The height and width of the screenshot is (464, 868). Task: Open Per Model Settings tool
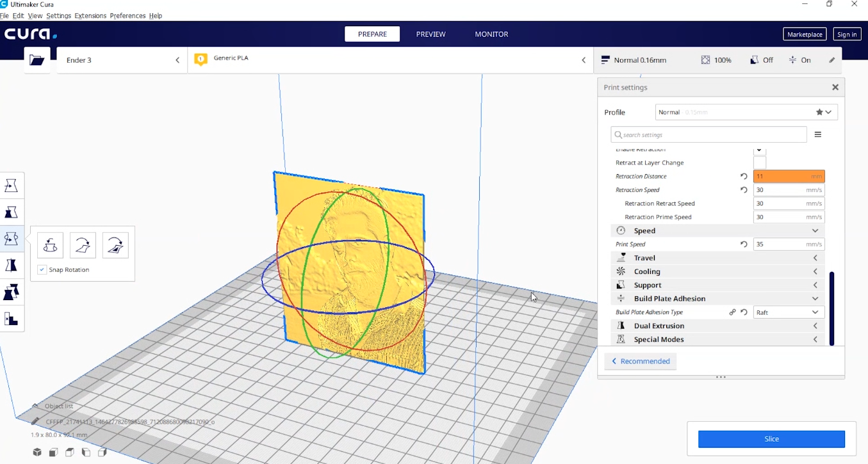(x=12, y=292)
